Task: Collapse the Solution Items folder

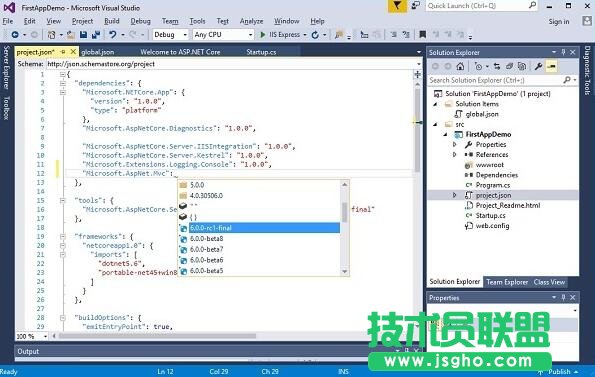Action: [x=435, y=104]
